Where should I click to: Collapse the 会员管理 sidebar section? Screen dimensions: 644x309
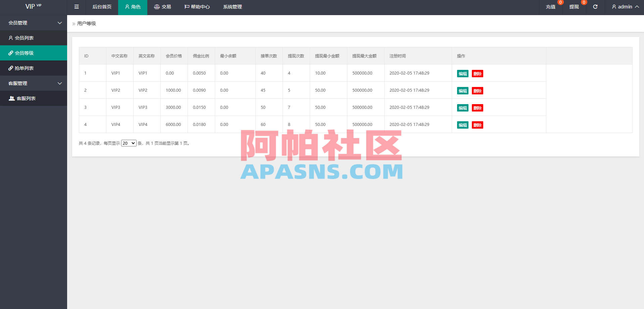pyautogui.click(x=60, y=23)
